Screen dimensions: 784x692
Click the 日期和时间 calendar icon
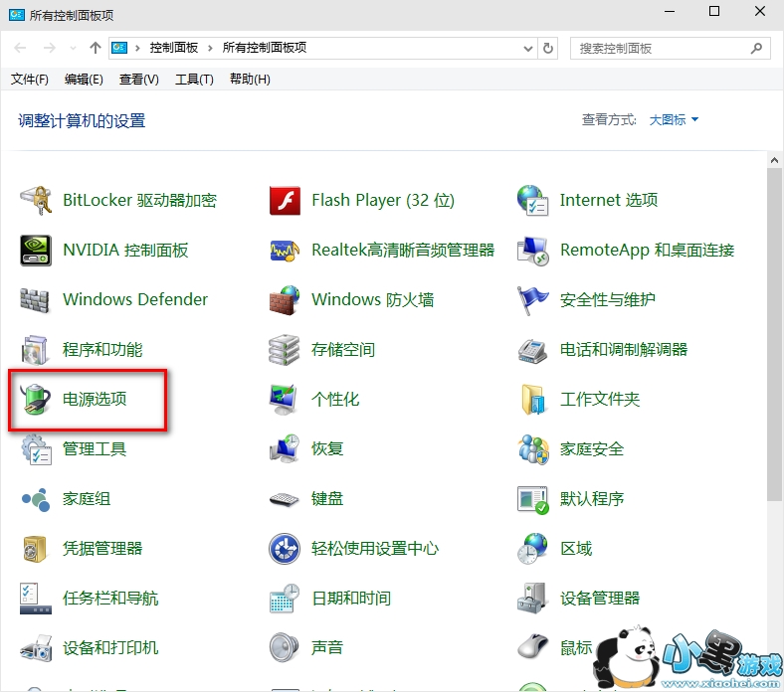tap(285, 599)
